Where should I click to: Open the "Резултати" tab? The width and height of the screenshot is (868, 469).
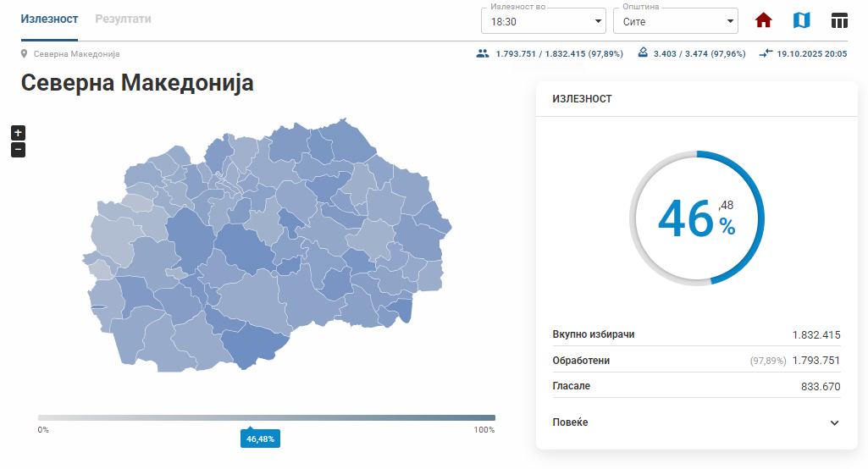(123, 19)
